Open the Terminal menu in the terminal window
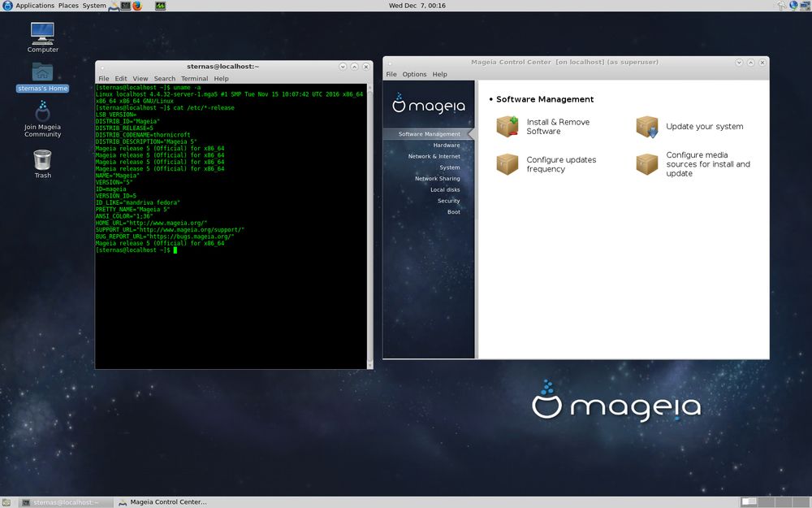Viewport: 812px width, 508px height. [x=194, y=79]
